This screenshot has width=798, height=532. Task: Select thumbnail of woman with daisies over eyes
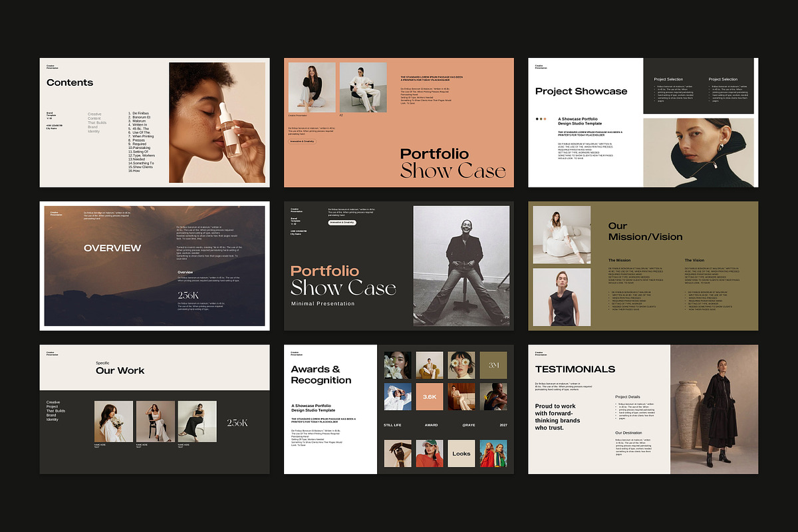tap(462, 365)
